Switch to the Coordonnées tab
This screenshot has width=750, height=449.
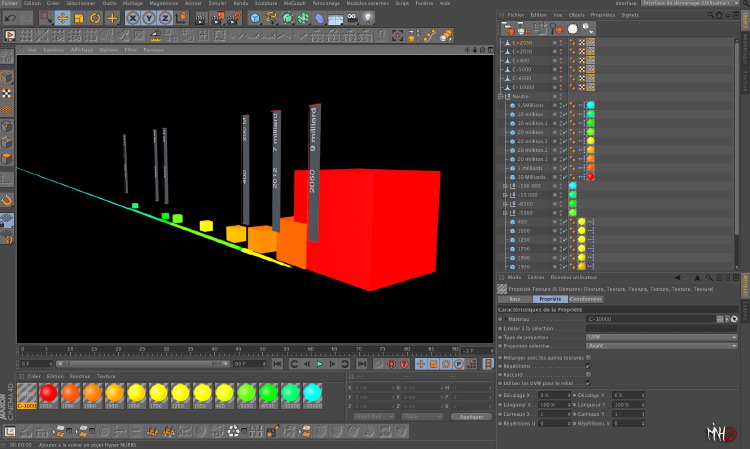pyautogui.click(x=585, y=299)
